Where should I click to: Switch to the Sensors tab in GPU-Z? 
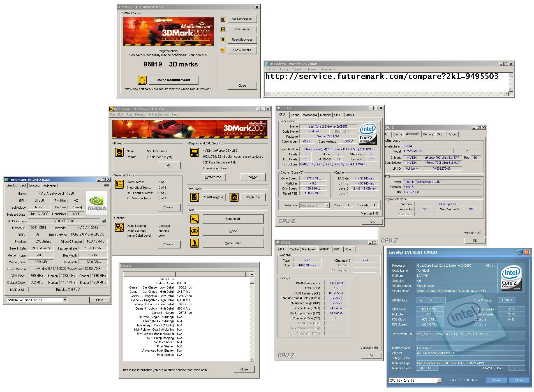point(34,186)
